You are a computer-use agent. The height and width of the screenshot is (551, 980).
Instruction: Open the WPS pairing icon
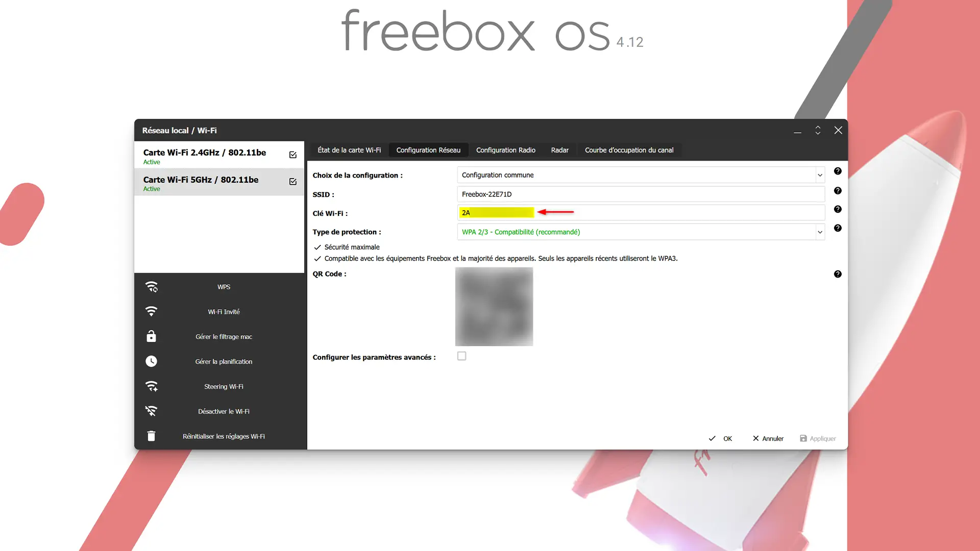pyautogui.click(x=152, y=287)
